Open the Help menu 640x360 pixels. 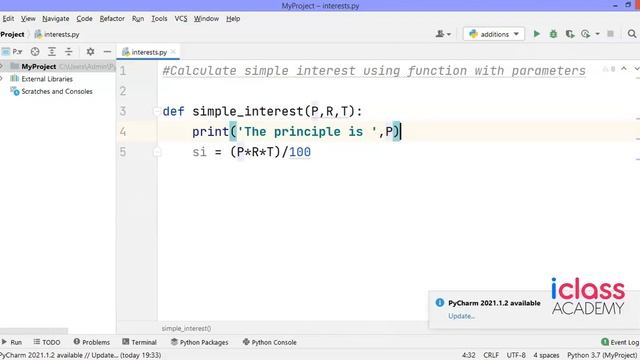233,19
